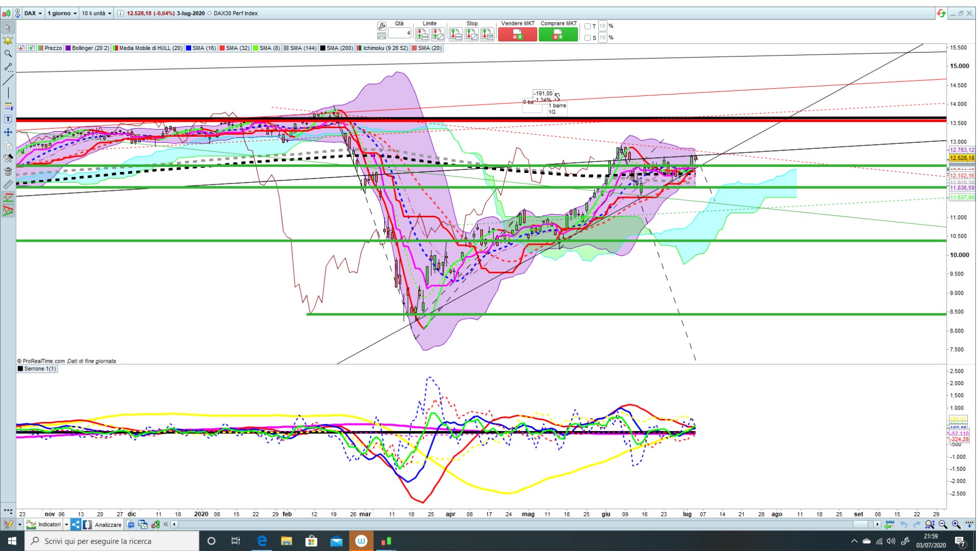980x551 pixels.
Task: Click the first Limite order button
Action: (x=422, y=34)
